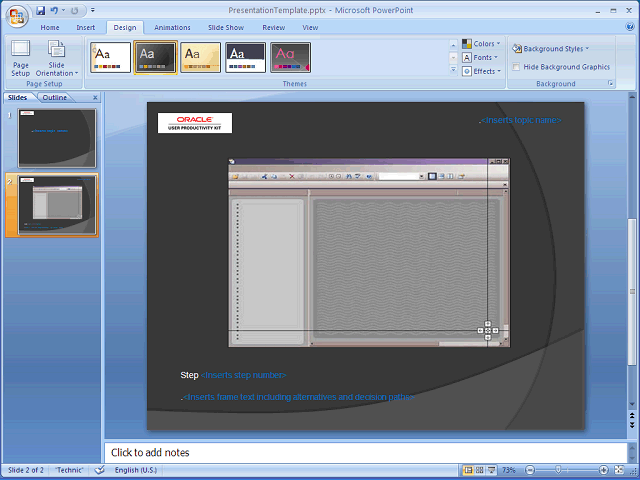Expand the full themes gallery
Screen dimensions: 640x480
(x=453, y=70)
